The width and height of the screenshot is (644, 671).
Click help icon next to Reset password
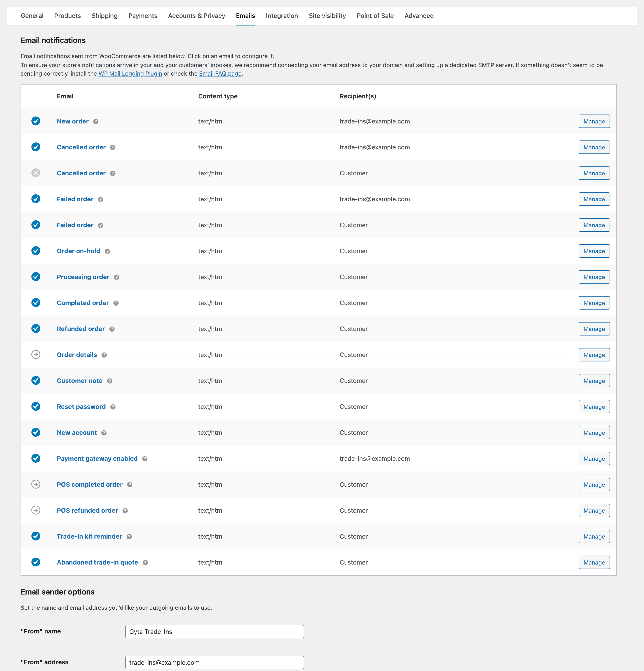coord(113,407)
